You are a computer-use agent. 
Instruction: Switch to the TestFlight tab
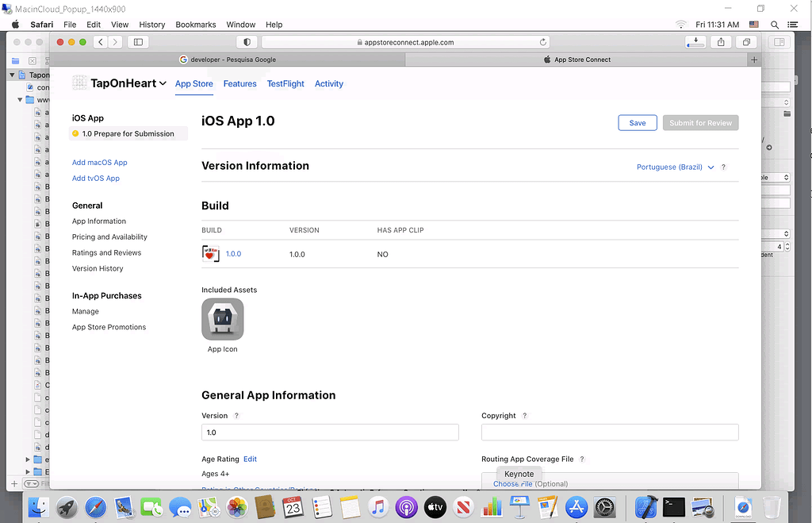(x=285, y=83)
